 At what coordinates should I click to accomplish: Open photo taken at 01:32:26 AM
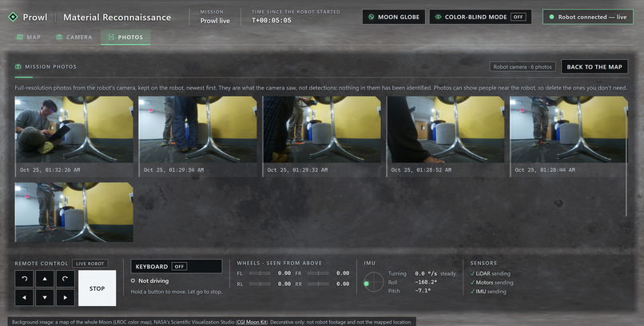coord(74,129)
